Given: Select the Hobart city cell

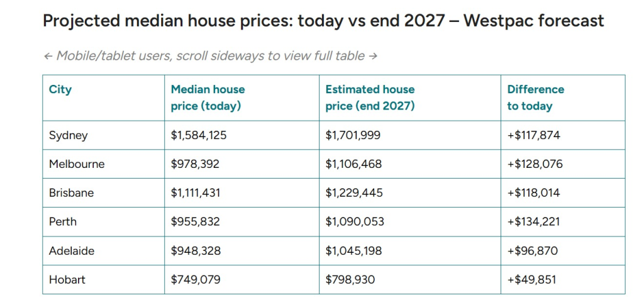Looking at the screenshot, I should [x=66, y=280].
